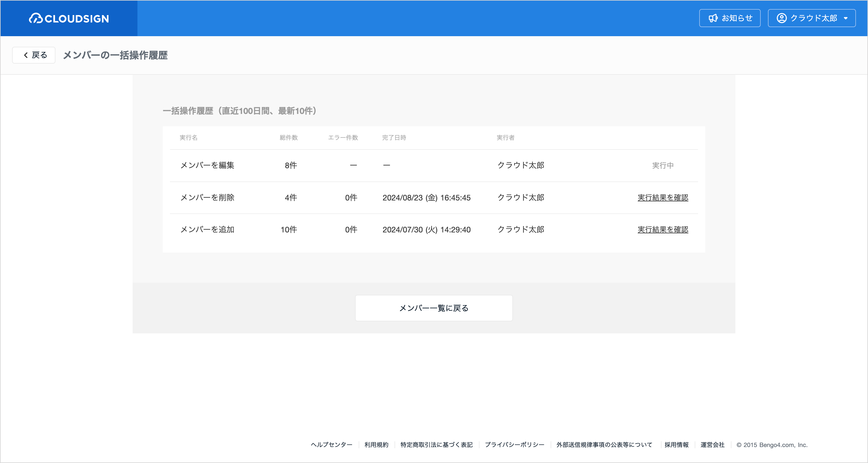Click the メンバーの一括操作履歴 page title
This screenshot has width=868, height=463.
click(x=115, y=55)
